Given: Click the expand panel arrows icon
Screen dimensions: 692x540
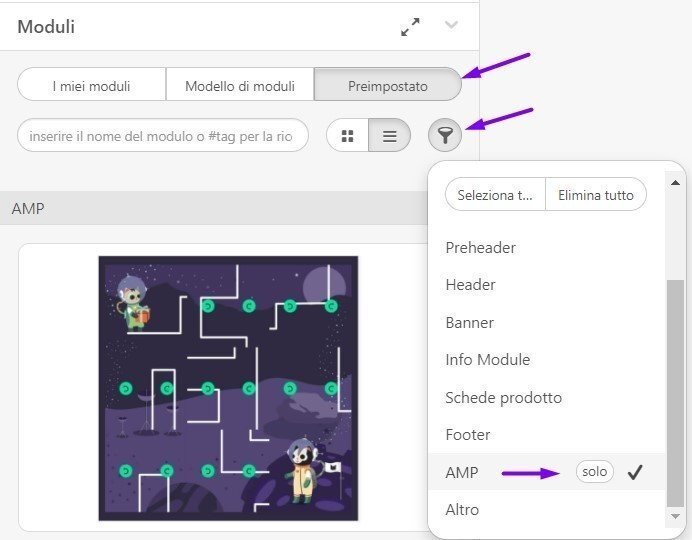Looking at the screenshot, I should (x=410, y=27).
